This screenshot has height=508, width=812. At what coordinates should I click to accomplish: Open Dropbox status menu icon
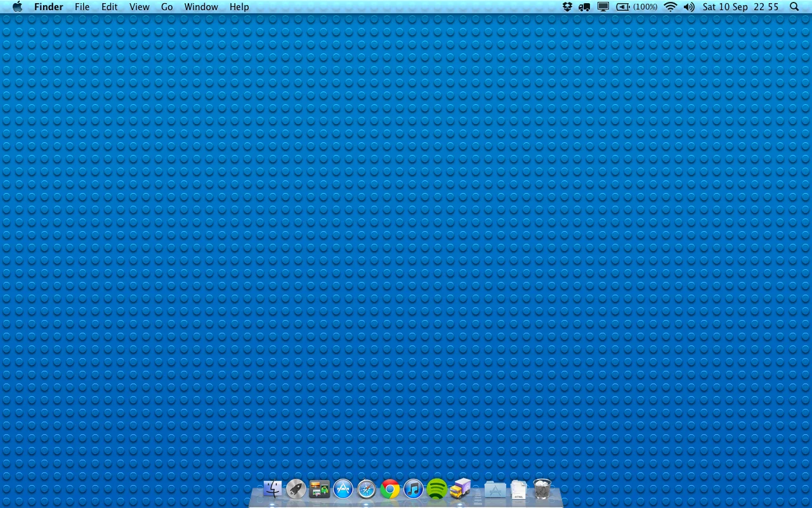pyautogui.click(x=567, y=7)
